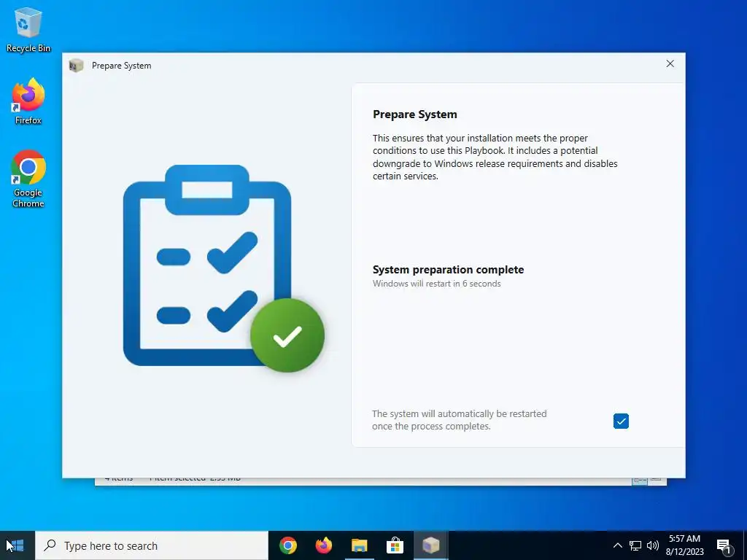Click the Playbook app taskbar icon
Screen dimensions: 747x560
[x=430, y=545]
